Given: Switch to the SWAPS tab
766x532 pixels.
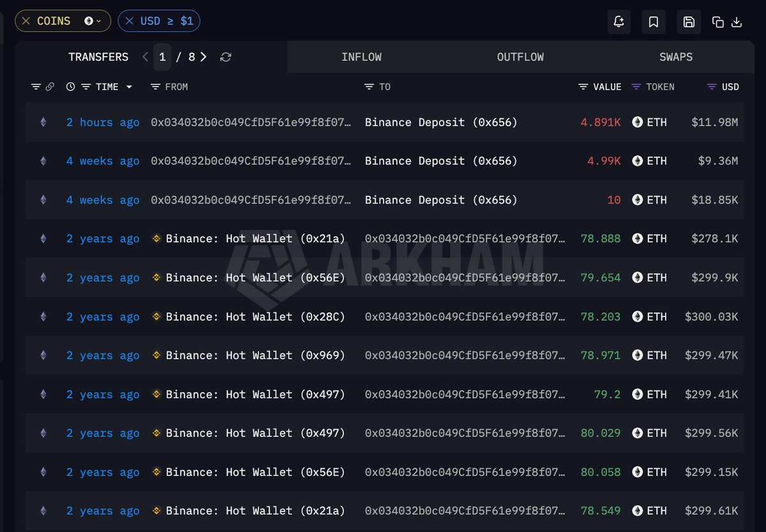Looking at the screenshot, I should click(676, 57).
